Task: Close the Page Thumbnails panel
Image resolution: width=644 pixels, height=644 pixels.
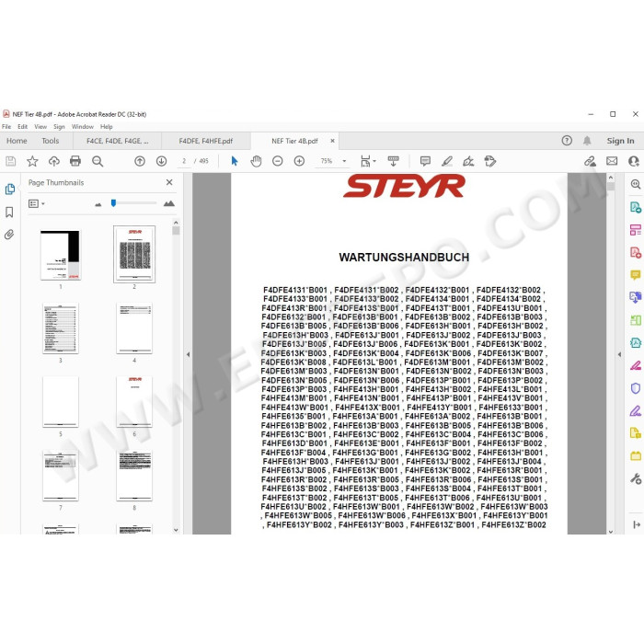Action: (x=169, y=182)
